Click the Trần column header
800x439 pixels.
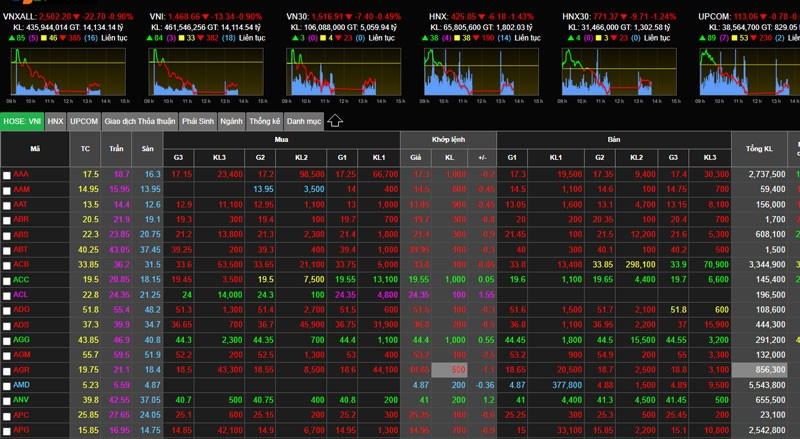116,149
